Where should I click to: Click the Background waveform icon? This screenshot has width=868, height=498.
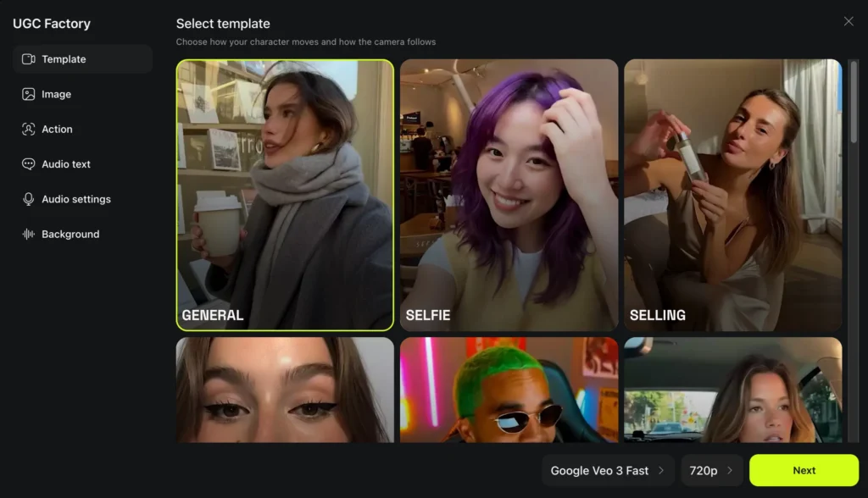29,235
